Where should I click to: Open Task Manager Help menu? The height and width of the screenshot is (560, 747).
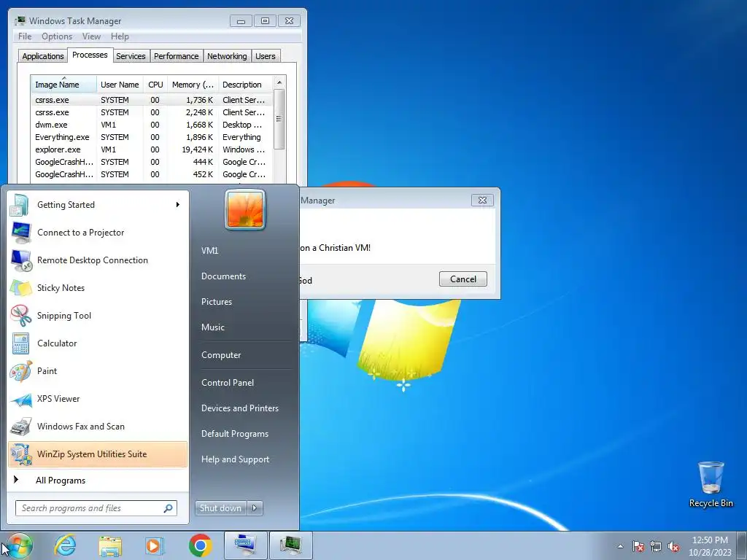120,36
